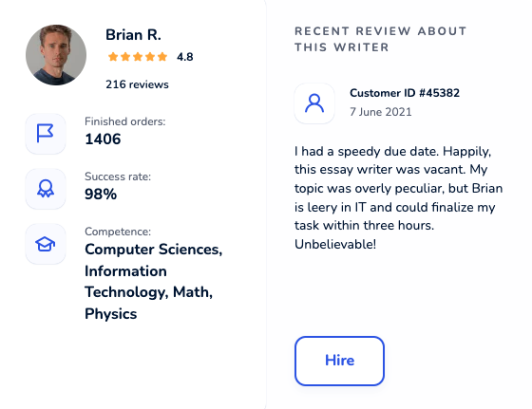The height and width of the screenshot is (409, 532).
Task: Click the award ribbon success rate icon
Action: pos(46,189)
